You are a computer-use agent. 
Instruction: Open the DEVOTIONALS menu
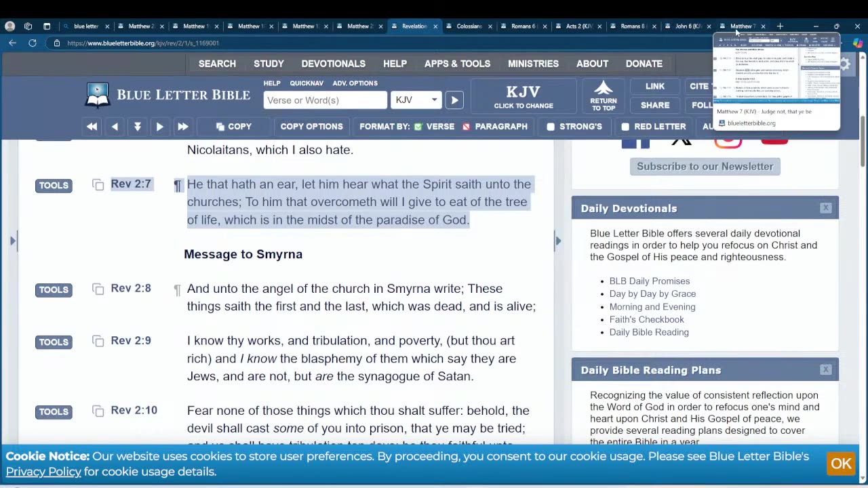[333, 64]
